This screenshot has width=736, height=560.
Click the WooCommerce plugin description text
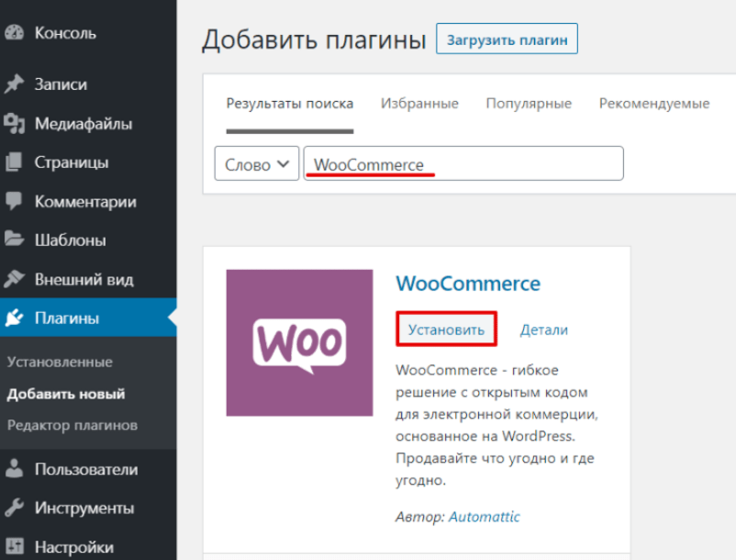[496, 425]
